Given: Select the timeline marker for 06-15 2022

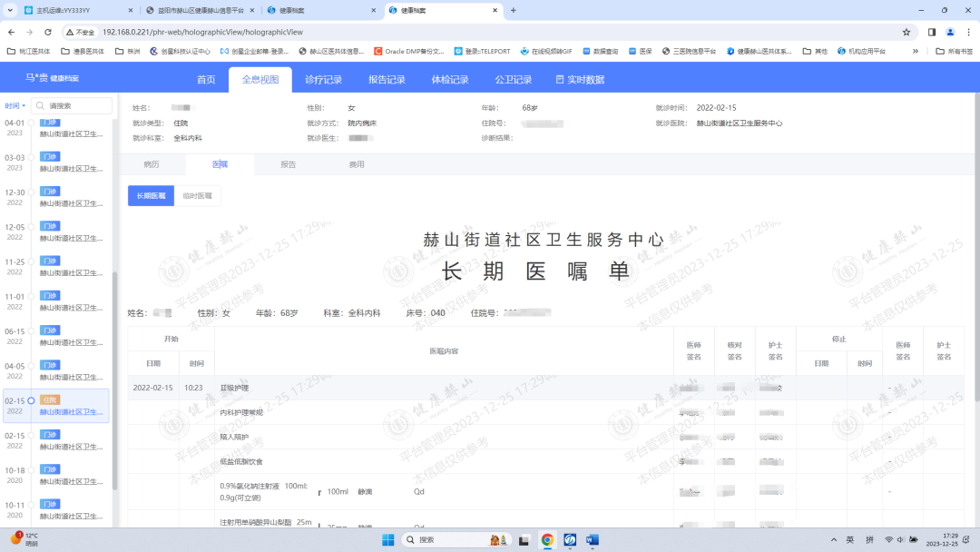Looking at the screenshot, I should click(x=31, y=331).
